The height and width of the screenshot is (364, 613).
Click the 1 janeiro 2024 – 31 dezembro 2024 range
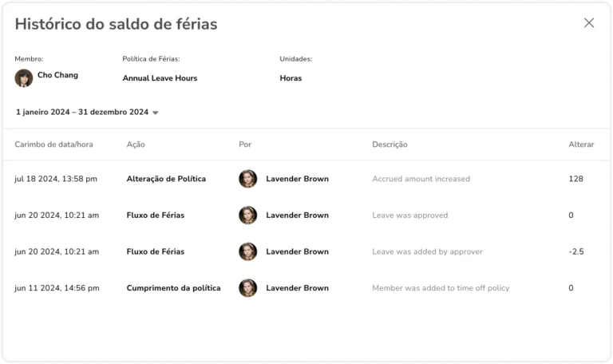point(82,113)
